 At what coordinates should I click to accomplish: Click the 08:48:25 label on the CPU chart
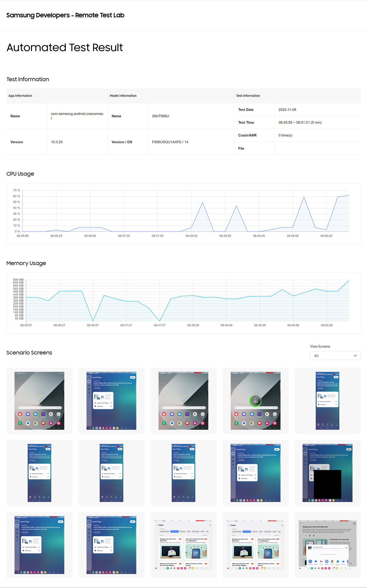[191, 236]
